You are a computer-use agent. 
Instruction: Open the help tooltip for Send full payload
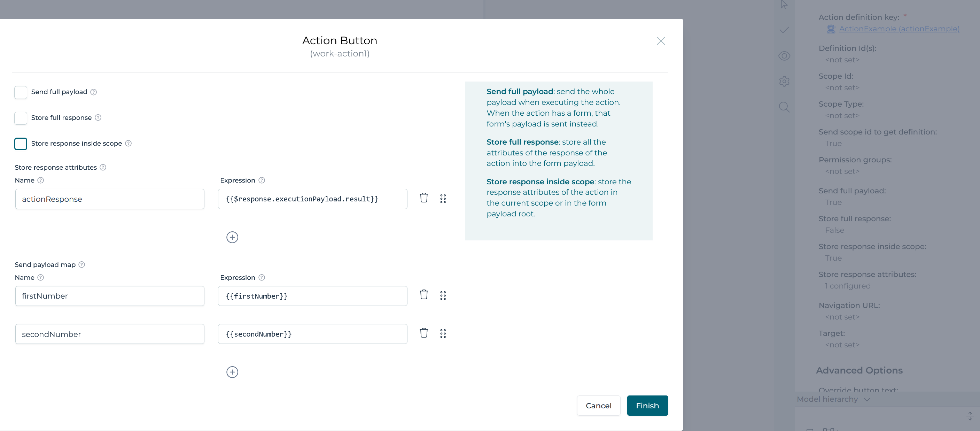click(x=94, y=92)
